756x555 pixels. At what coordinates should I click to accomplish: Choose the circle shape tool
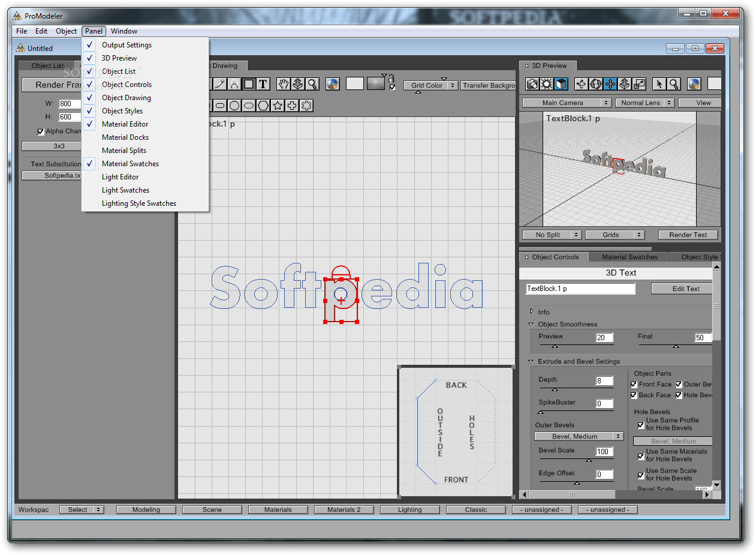234,106
